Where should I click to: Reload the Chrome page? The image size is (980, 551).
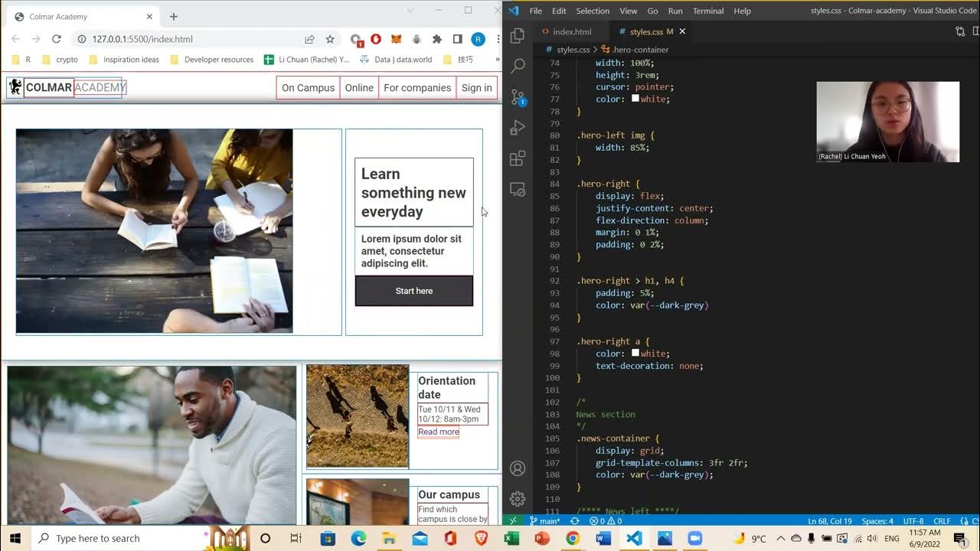coord(56,39)
